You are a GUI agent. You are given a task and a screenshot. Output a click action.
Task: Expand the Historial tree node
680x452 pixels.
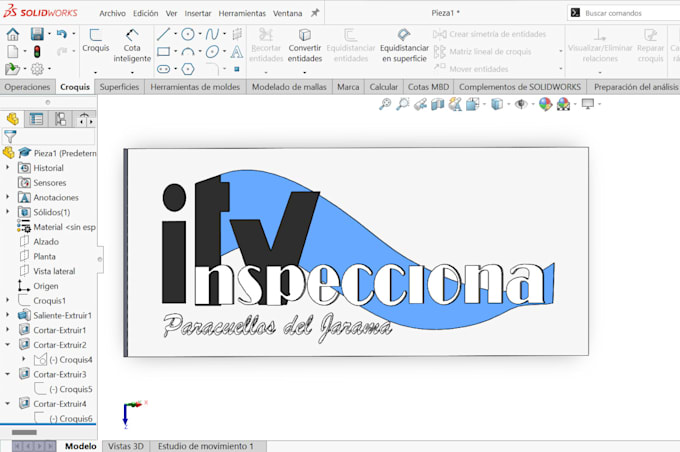[7, 167]
